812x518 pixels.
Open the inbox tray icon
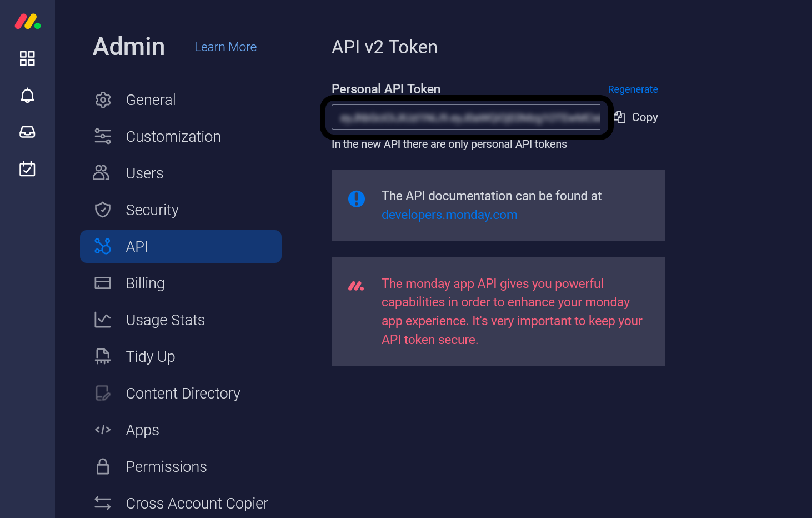(x=27, y=132)
